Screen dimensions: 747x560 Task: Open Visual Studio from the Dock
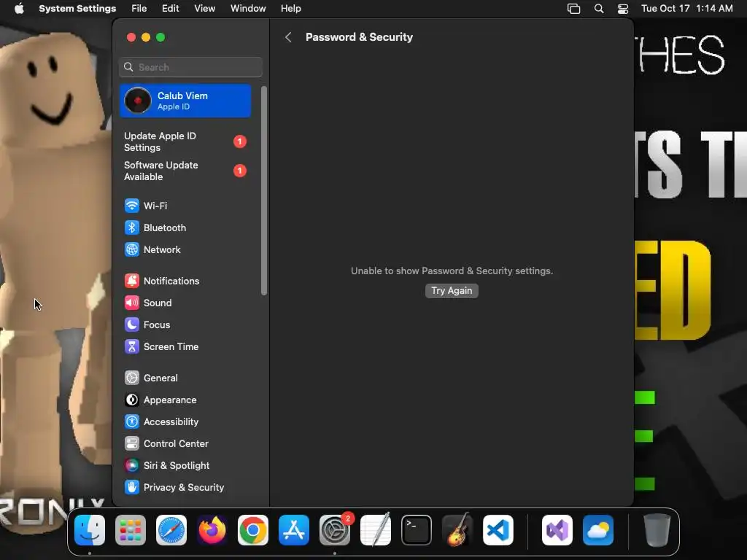[557, 530]
